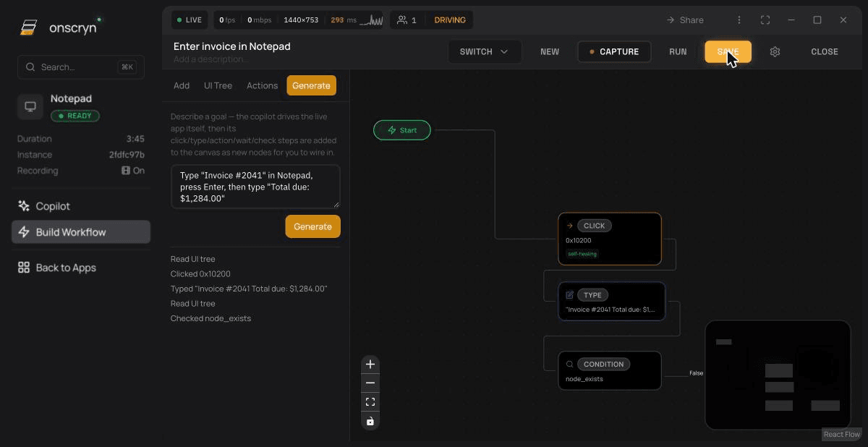
Task: Click the CONDITION node search icon
Action: (570, 365)
